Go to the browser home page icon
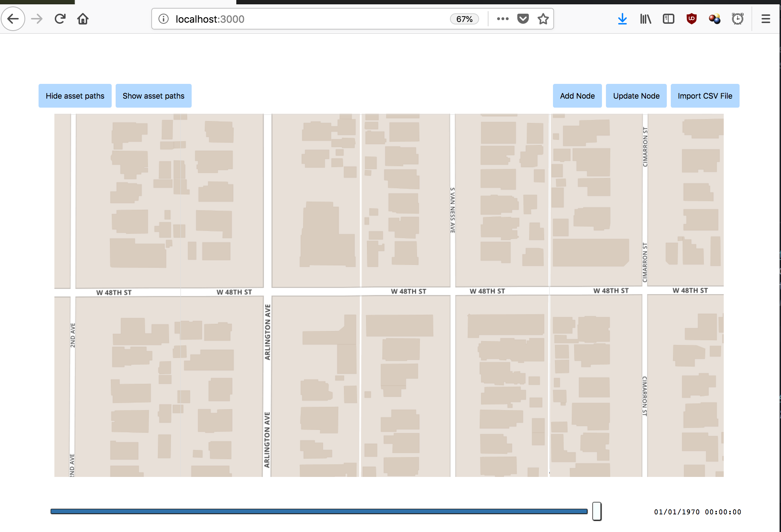 (83, 19)
